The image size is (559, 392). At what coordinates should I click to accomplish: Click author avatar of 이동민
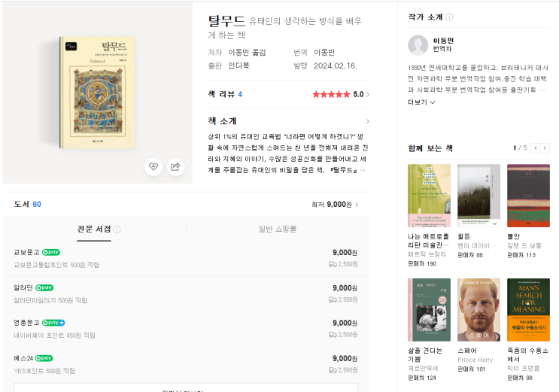[x=418, y=45]
